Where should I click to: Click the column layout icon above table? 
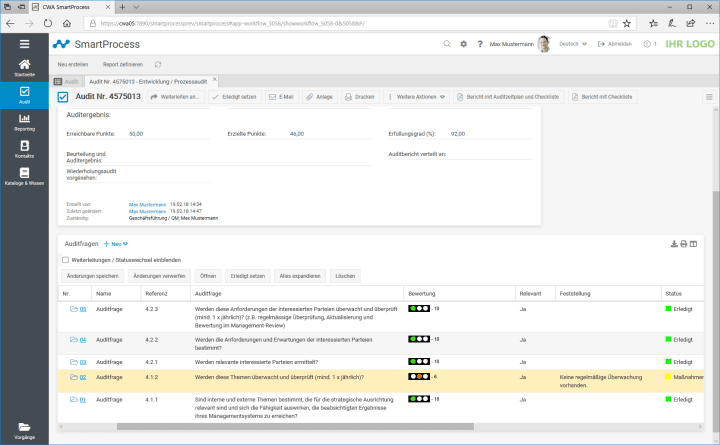pos(693,244)
